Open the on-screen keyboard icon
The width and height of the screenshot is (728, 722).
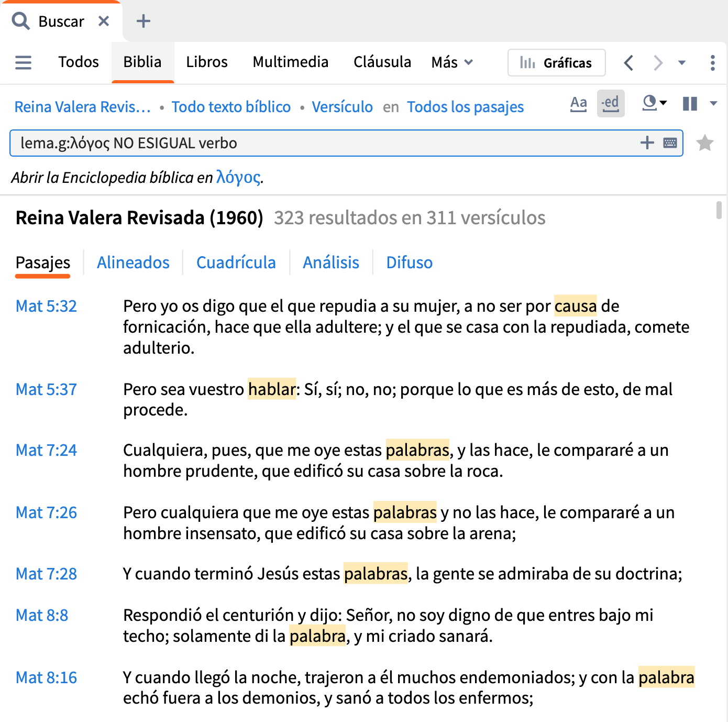670,143
